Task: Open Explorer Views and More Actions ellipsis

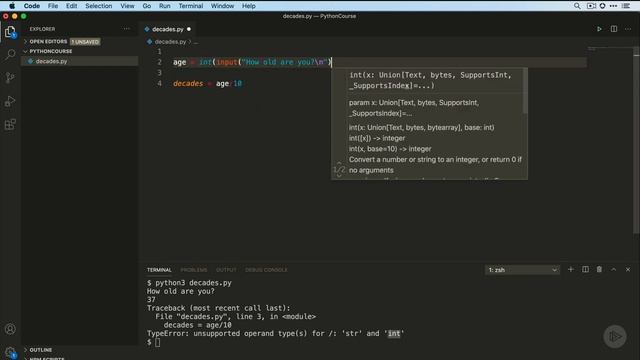Action: [x=127, y=29]
